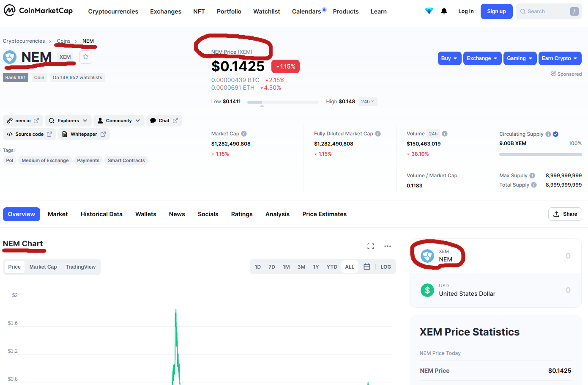The image size is (588, 385).
Task: Open the Chat link
Action: [x=164, y=121]
